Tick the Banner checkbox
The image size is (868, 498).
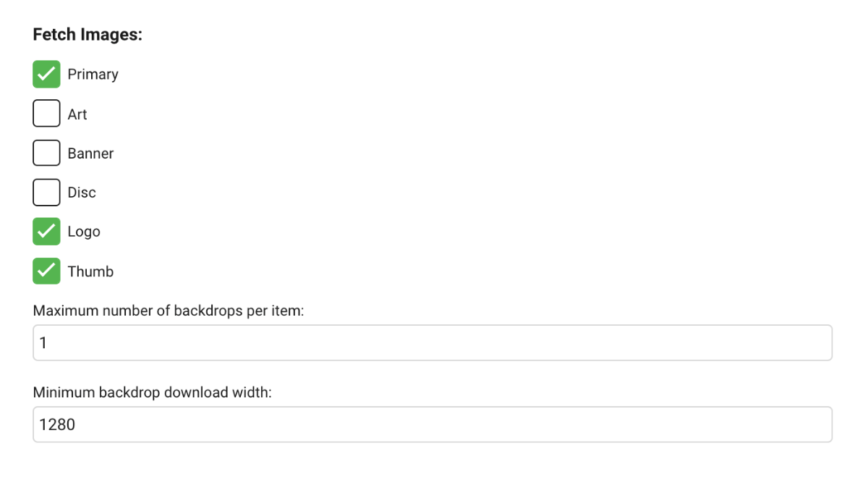(x=46, y=153)
